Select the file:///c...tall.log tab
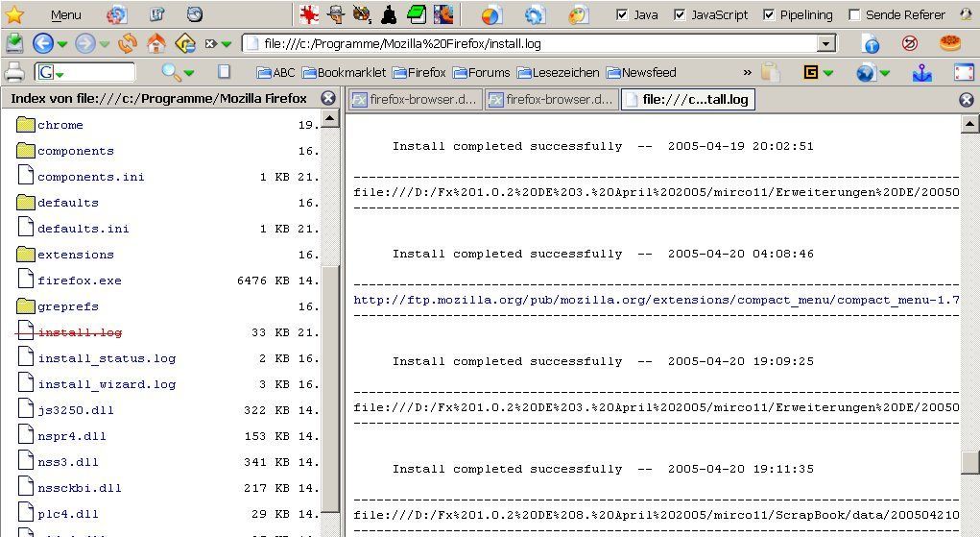The width and height of the screenshot is (980, 537). [x=687, y=99]
